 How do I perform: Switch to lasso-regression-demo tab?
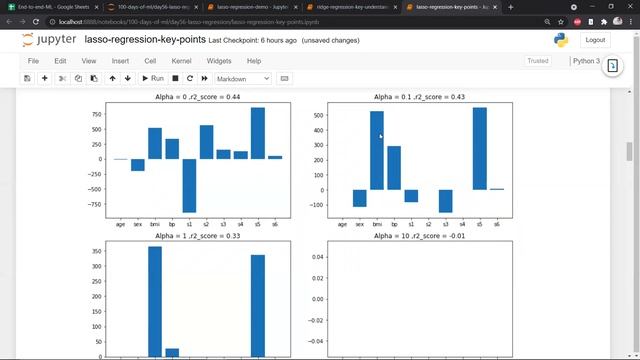click(x=252, y=7)
